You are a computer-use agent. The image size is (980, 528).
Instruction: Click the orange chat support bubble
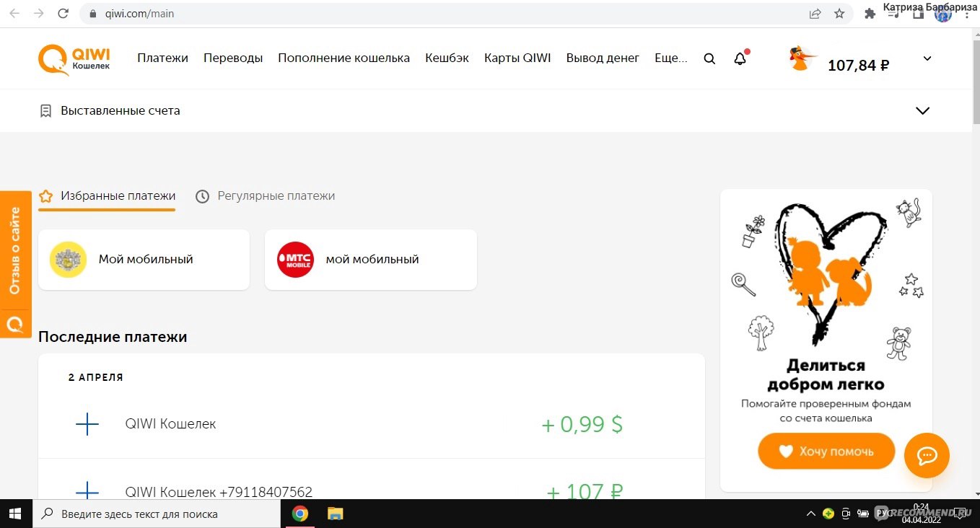[x=927, y=455]
